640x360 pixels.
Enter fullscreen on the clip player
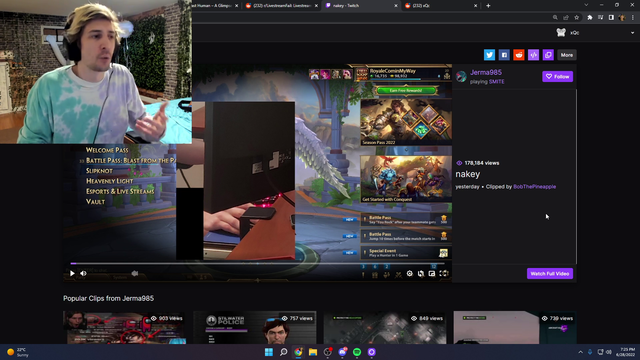click(443, 273)
